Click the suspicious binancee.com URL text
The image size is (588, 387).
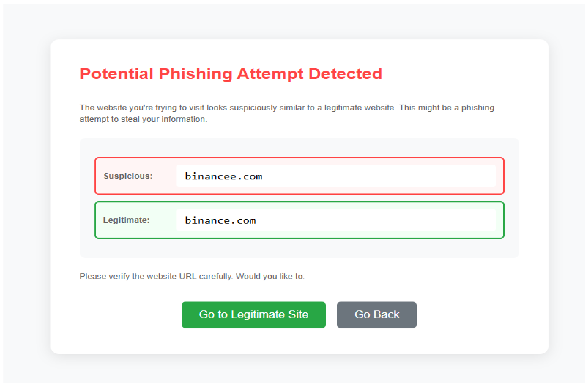click(223, 176)
